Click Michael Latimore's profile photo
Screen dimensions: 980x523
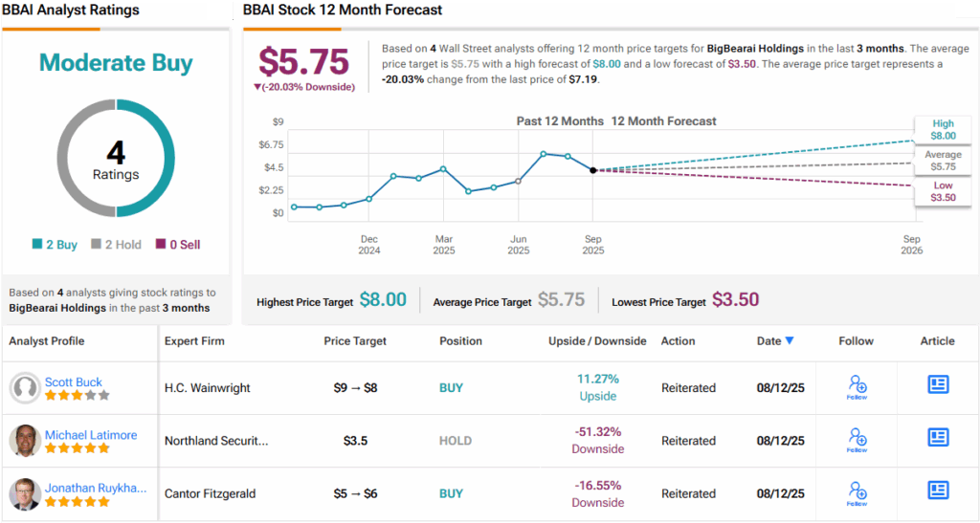[x=25, y=441]
